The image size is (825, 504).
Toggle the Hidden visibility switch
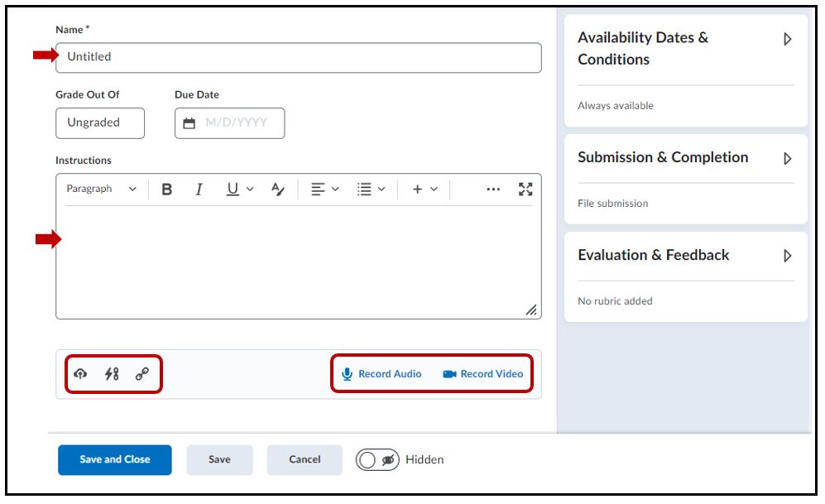point(378,460)
